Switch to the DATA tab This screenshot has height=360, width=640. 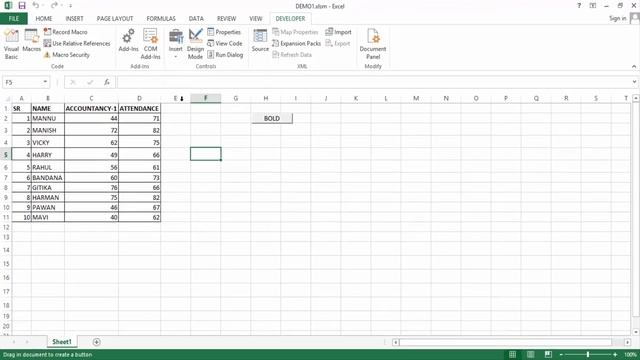(x=196, y=19)
